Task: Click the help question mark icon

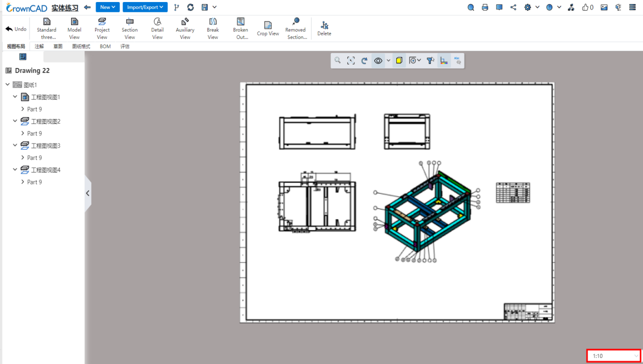Action: pos(549,7)
